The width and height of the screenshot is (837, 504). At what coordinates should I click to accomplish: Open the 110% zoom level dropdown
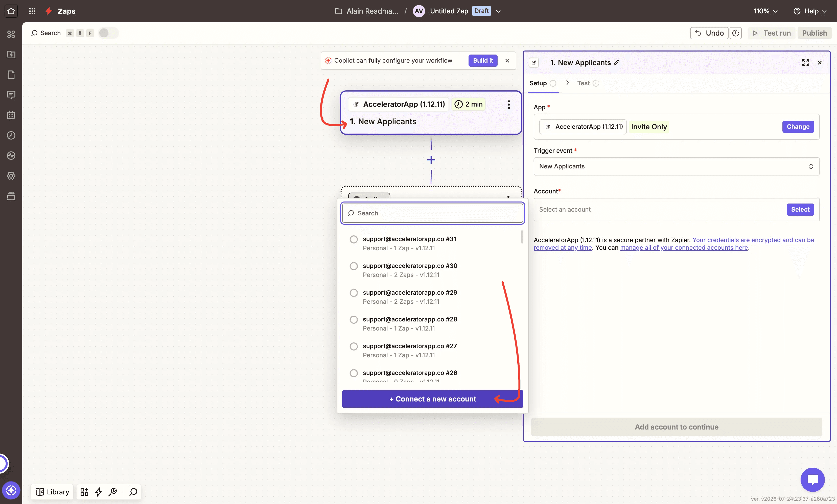pos(765,11)
